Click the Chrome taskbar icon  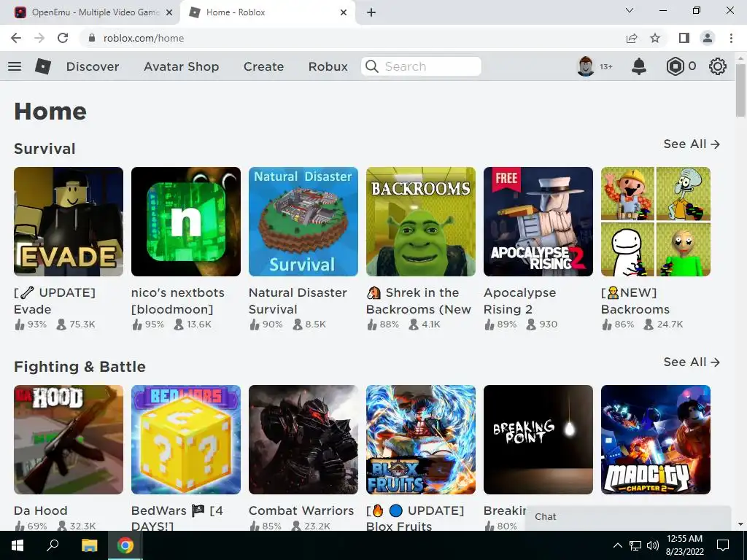point(125,545)
